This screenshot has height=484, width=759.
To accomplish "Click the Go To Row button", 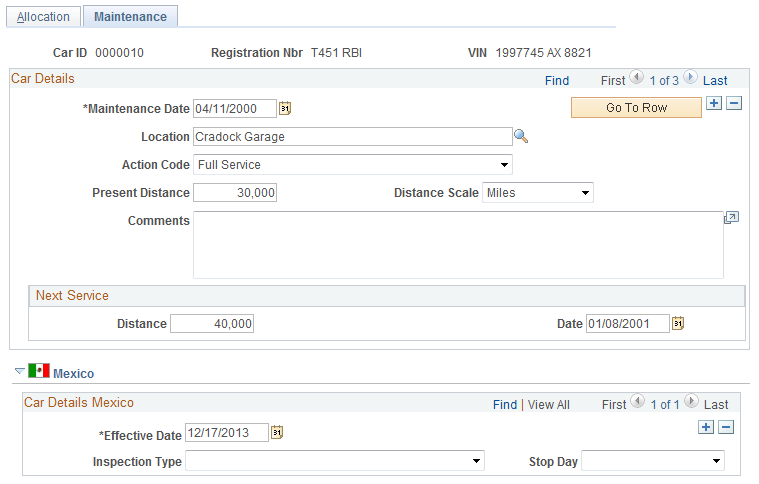I will pyautogui.click(x=636, y=107).
